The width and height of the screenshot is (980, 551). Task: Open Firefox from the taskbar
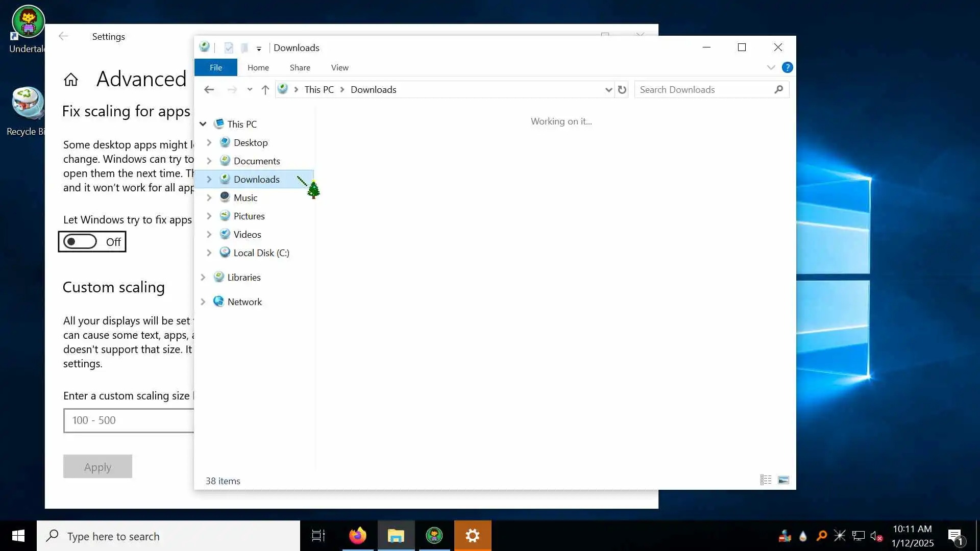point(357,536)
